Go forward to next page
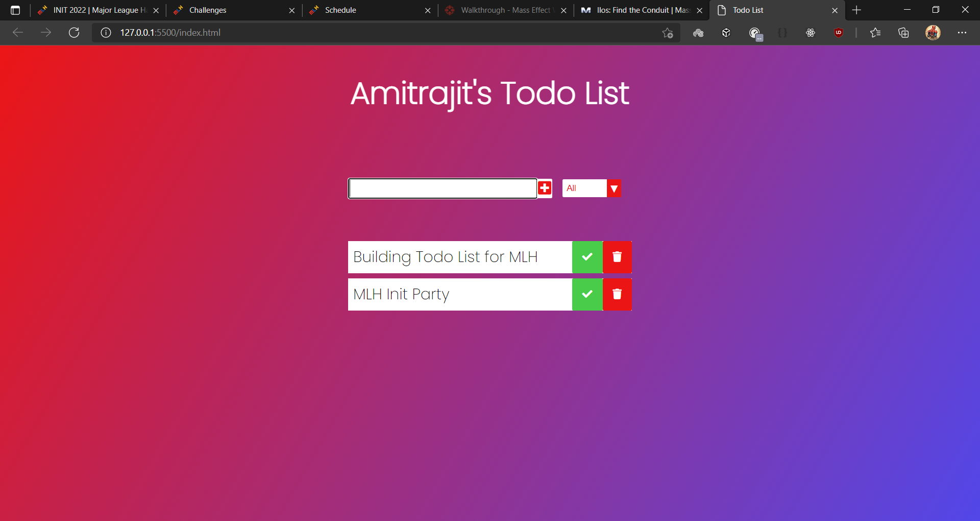Screen dimensions: 980x521 click(x=46, y=33)
